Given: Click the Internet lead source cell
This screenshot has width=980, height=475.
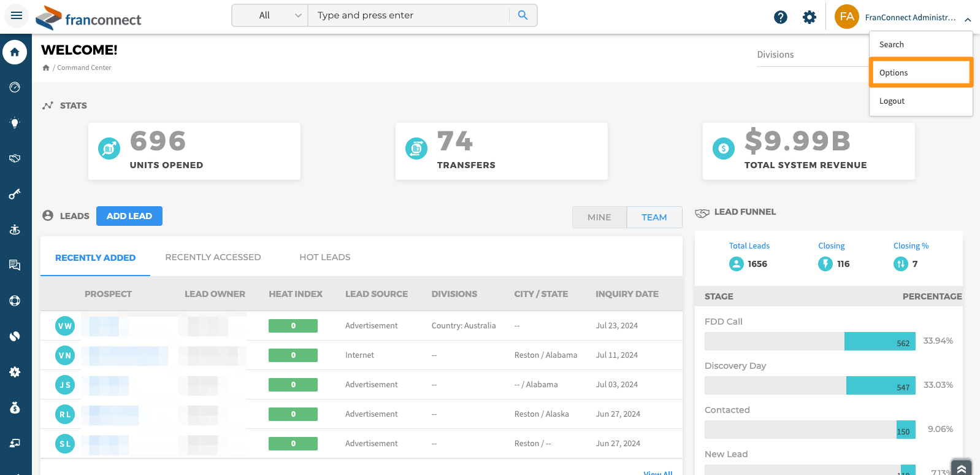Looking at the screenshot, I should click(x=359, y=355).
